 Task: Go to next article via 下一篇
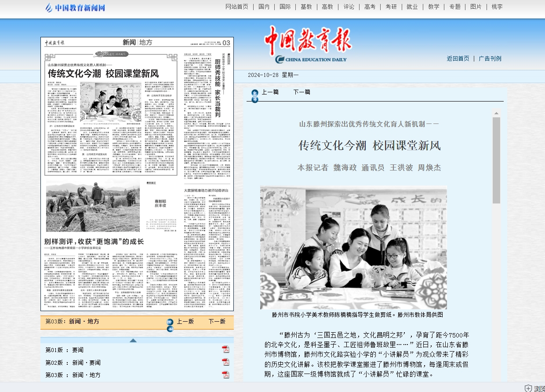click(x=302, y=92)
